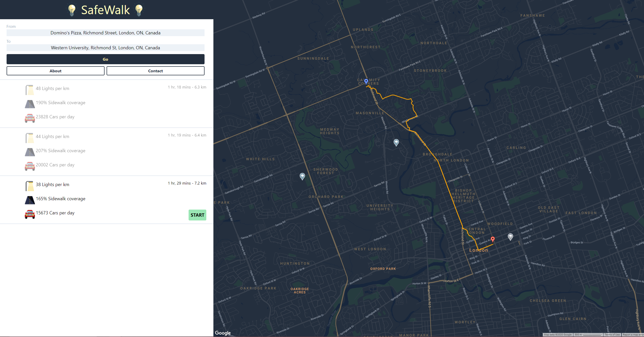Image resolution: width=644 pixels, height=337 pixels.
Task: Edit the To destination field
Action: pyautogui.click(x=105, y=48)
